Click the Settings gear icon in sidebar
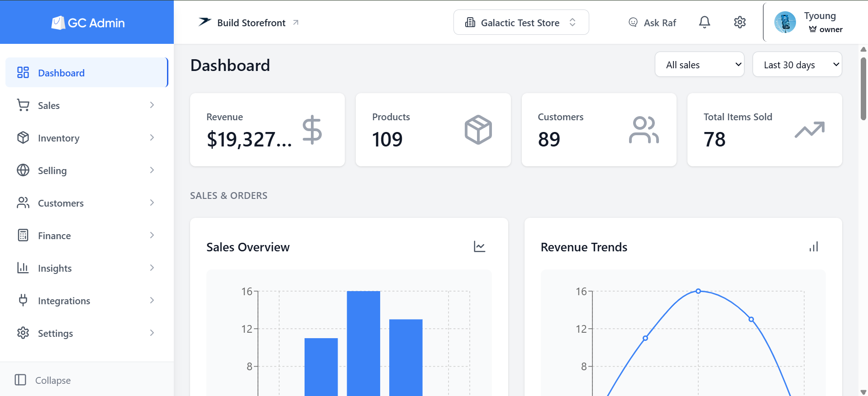The image size is (868, 396). [x=23, y=333]
